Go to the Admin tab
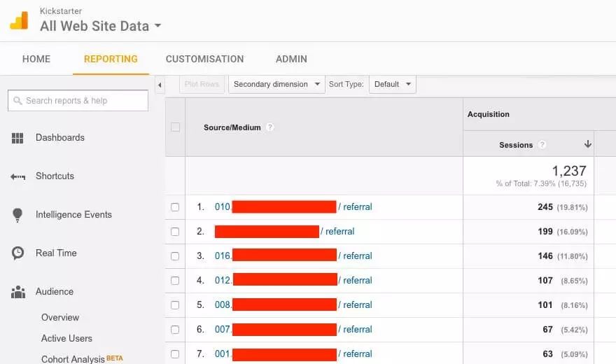 (x=291, y=59)
